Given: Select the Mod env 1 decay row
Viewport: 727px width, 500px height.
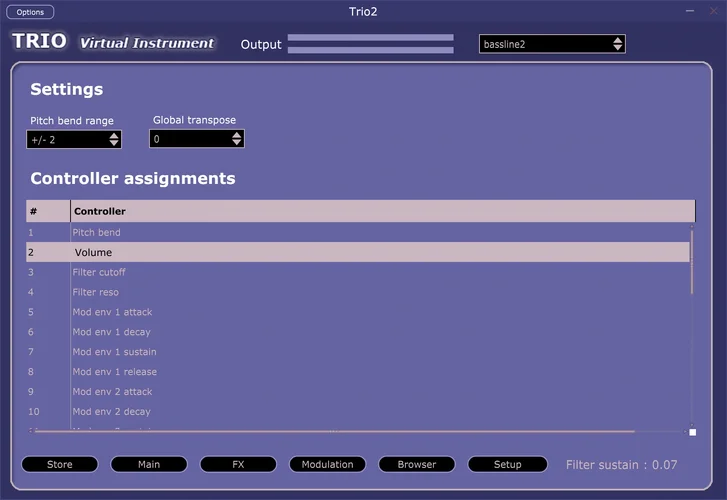Looking at the screenshot, I should coord(357,332).
